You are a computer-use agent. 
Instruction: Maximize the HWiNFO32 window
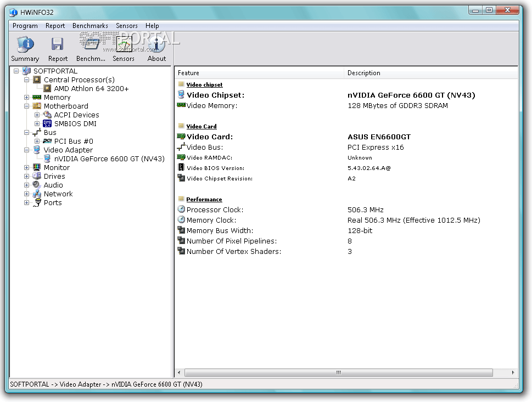489,10
